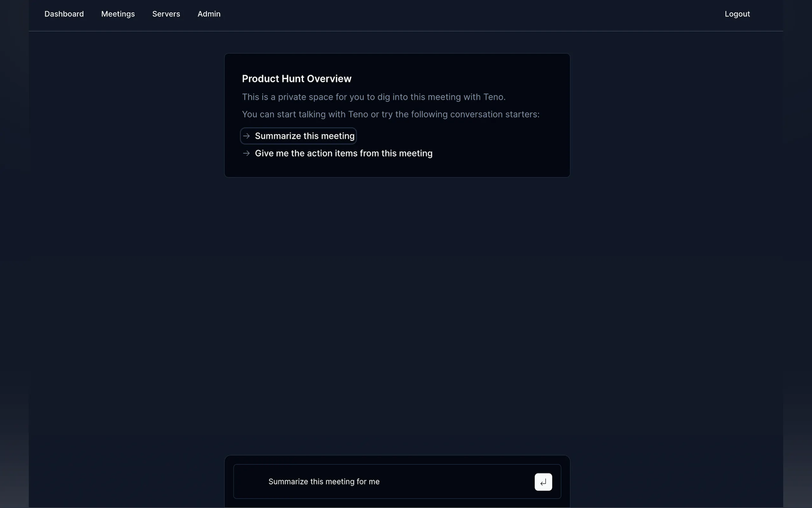
Task: Click the word Teno in first description line
Action: (493, 97)
